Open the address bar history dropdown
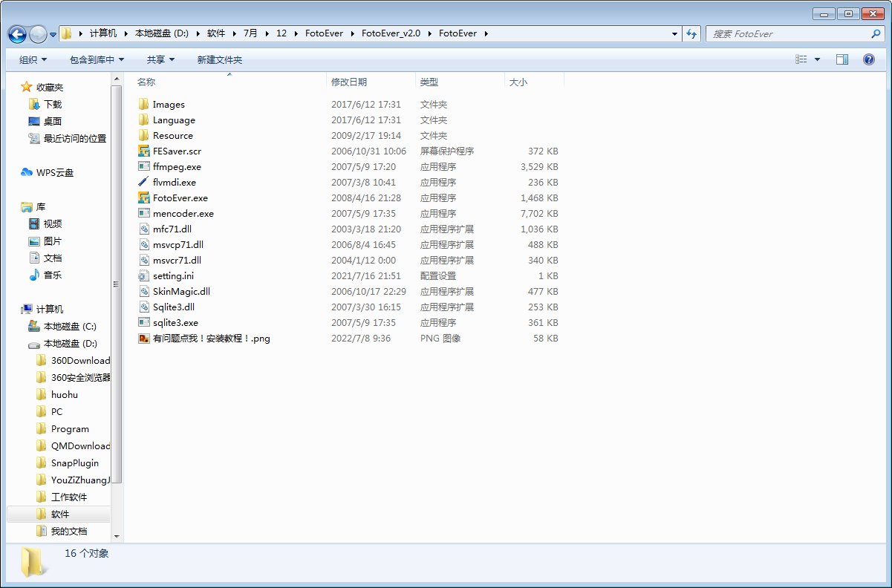The width and height of the screenshot is (892, 588). [x=674, y=33]
